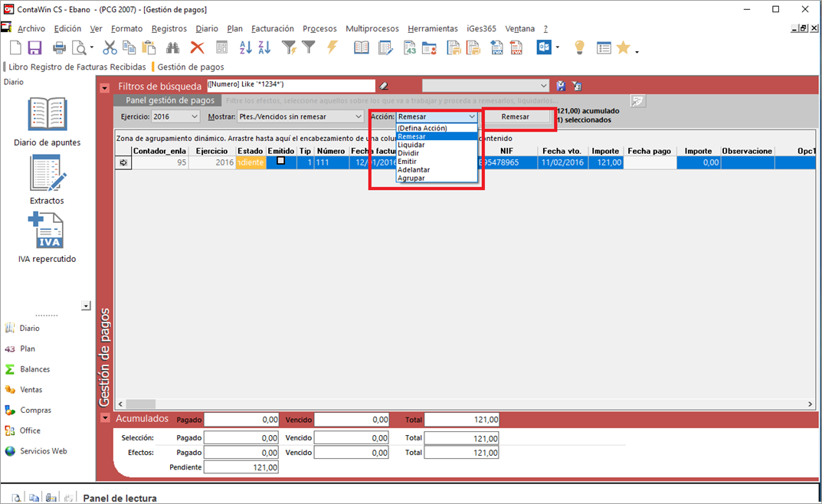Click the plain funnel filter icon
Image resolution: width=822 pixels, height=504 pixels.
pyautogui.click(x=309, y=47)
